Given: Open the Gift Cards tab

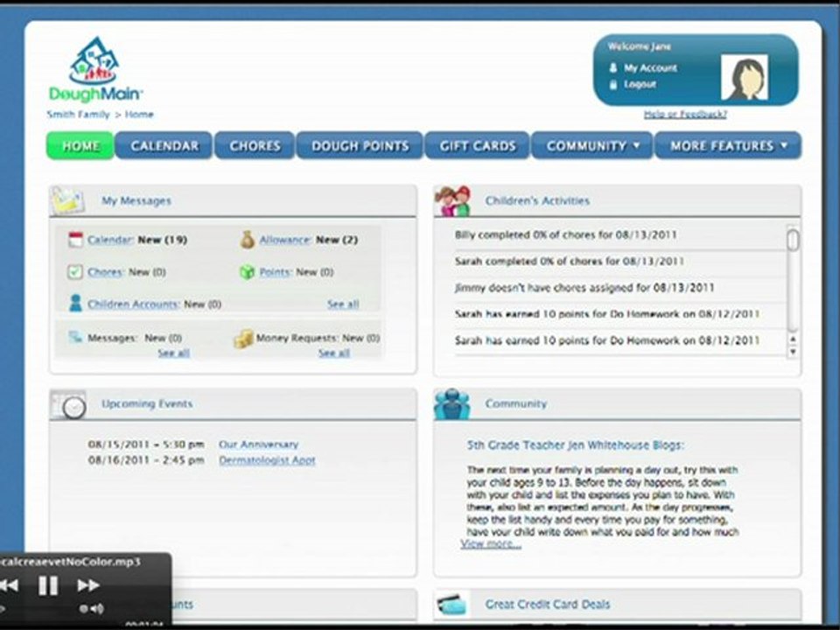Looking at the screenshot, I should tap(478, 146).
